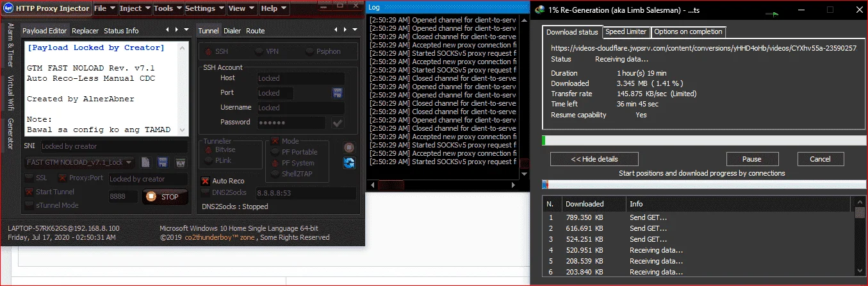Open the Generator side panel
Screen dimensions: 868x286
tap(10, 135)
